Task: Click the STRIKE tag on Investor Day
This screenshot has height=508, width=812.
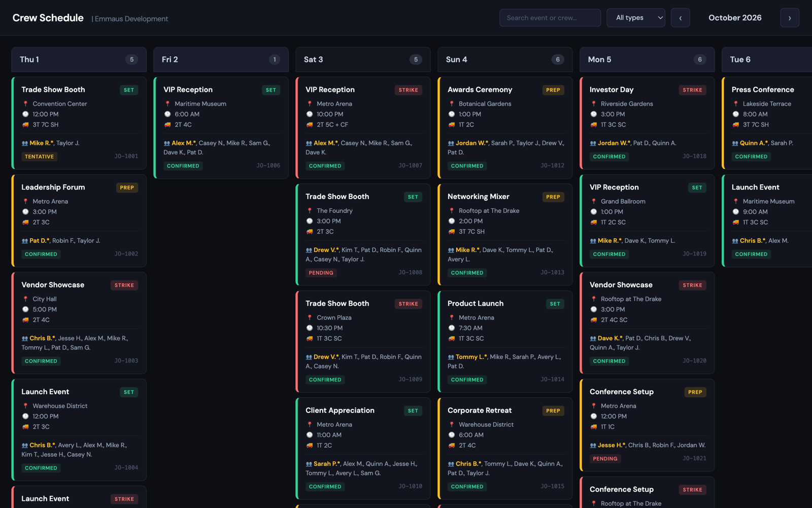Action: [692, 90]
